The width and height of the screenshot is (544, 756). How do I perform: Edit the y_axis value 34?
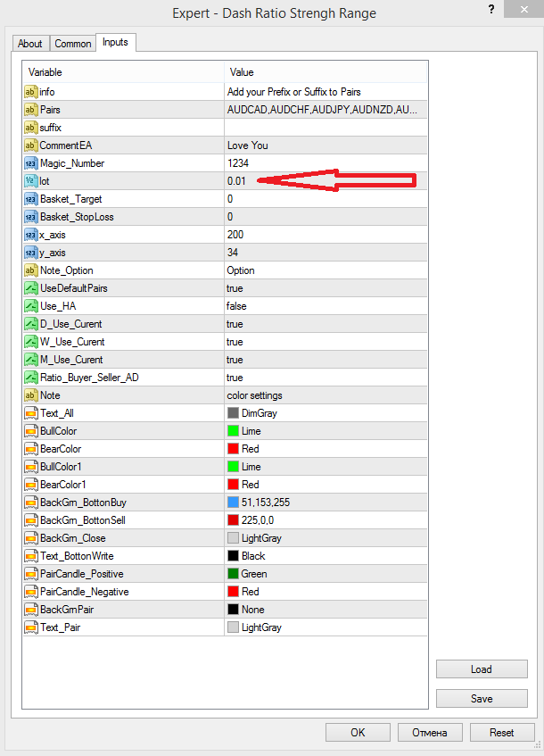coord(326,253)
